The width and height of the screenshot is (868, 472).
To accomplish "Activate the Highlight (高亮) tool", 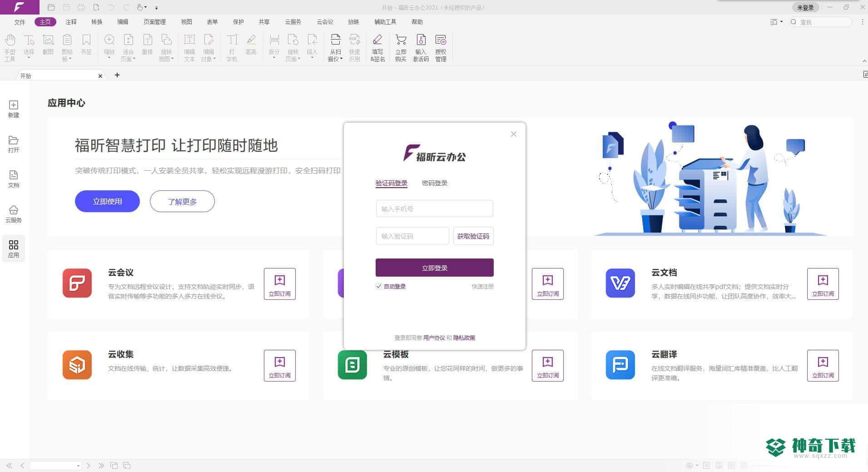I will pyautogui.click(x=251, y=45).
